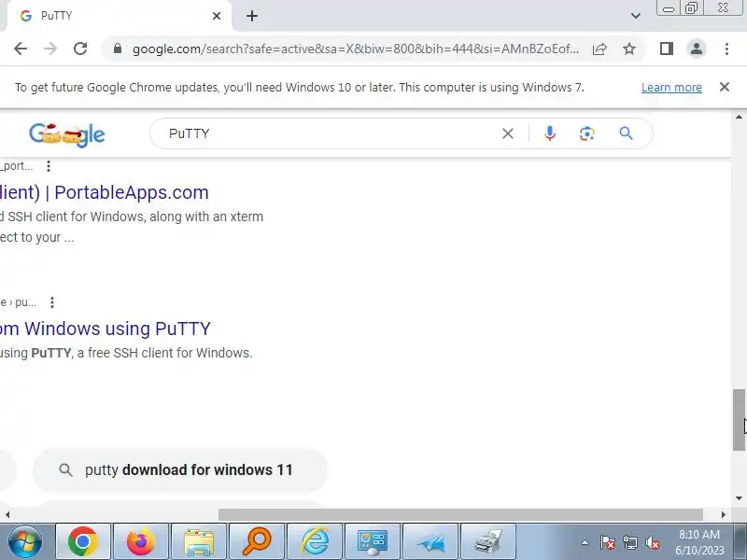Select putty download for windows 11 suggestion

click(180, 470)
